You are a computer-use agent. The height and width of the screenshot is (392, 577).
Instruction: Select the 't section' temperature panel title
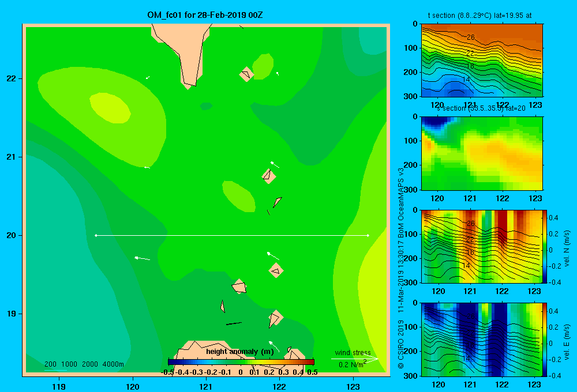pyautogui.click(x=479, y=16)
